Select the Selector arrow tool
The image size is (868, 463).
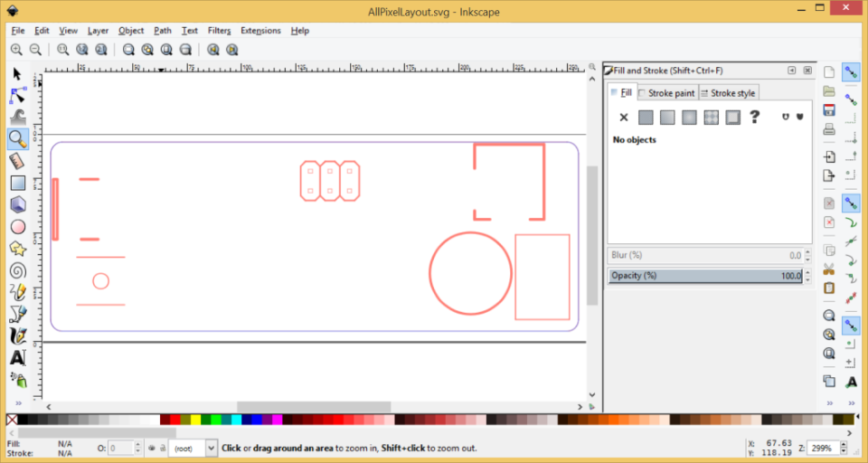[x=17, y=73]
